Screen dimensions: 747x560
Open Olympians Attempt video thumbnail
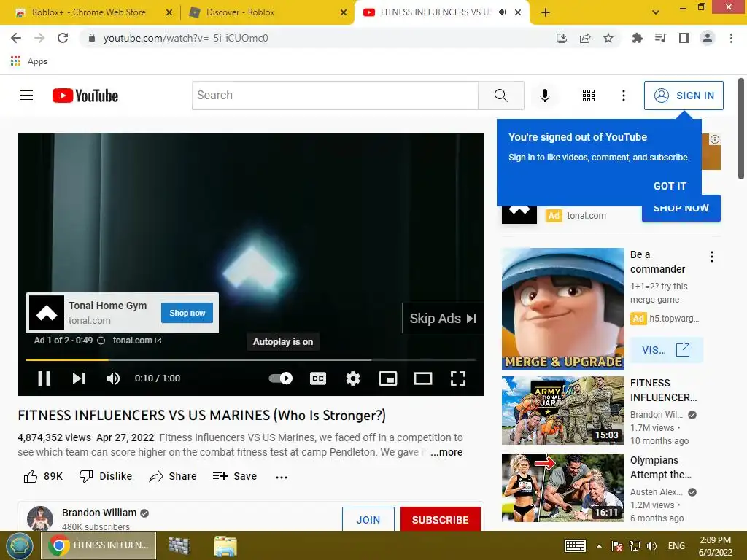[x=562, y=488]
